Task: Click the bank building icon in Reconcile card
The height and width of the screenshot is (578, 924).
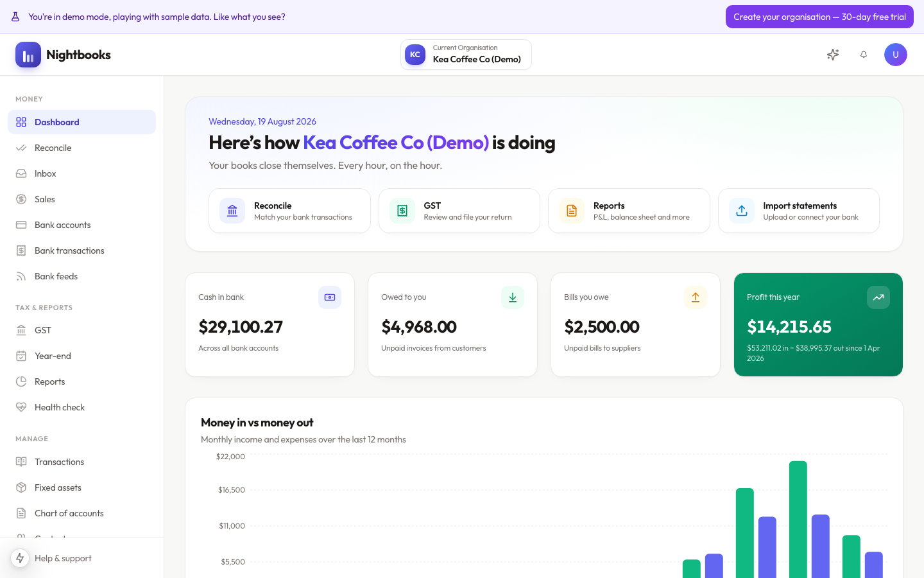Action: [232, 211]
